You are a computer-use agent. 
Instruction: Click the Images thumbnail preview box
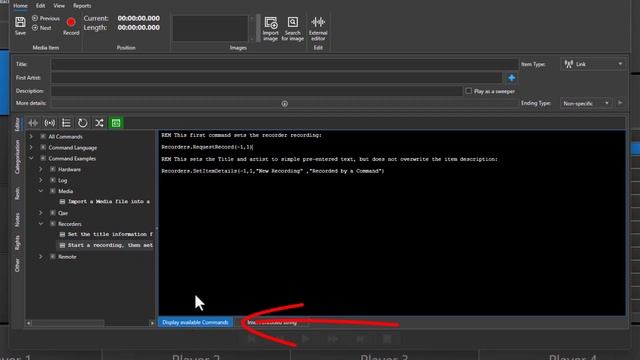(x=210, y=28)
